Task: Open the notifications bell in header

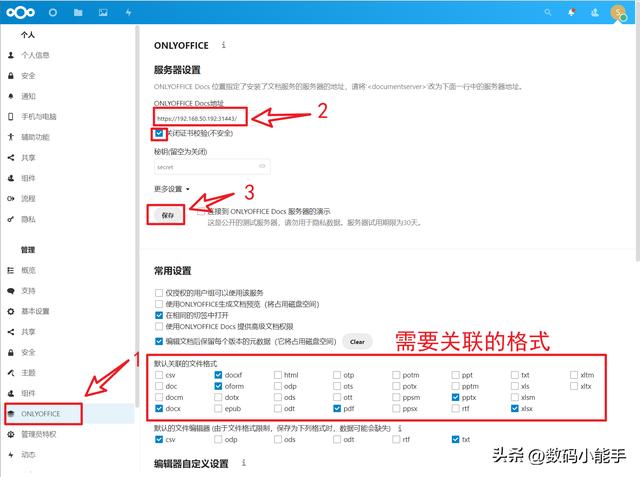Action: pyautogui.click(x=571, y=12)
